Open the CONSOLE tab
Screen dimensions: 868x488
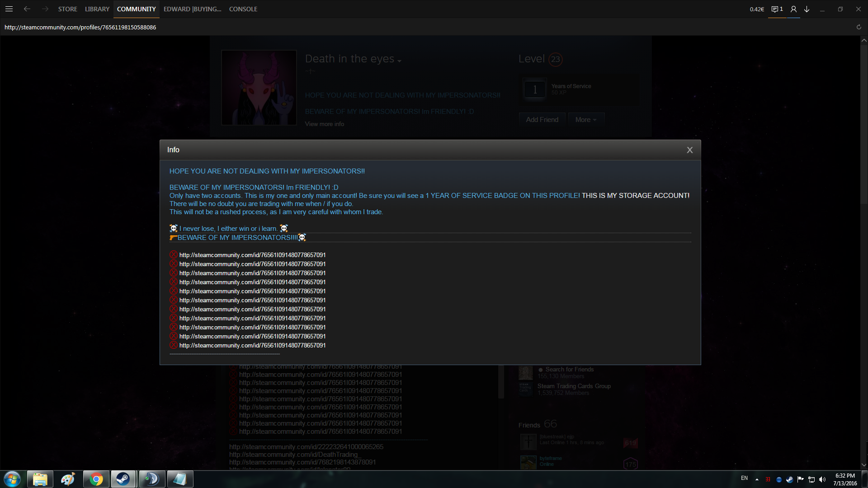pos(243,9)
